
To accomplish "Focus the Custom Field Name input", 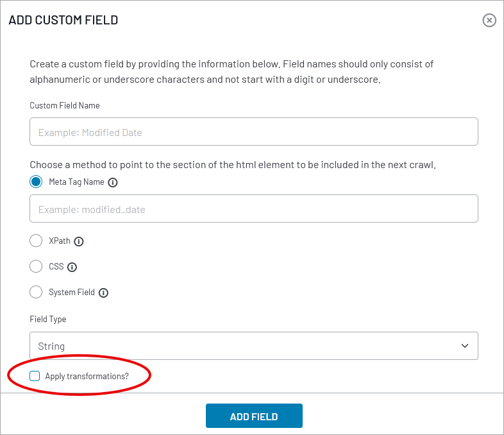I will [253, 132].
